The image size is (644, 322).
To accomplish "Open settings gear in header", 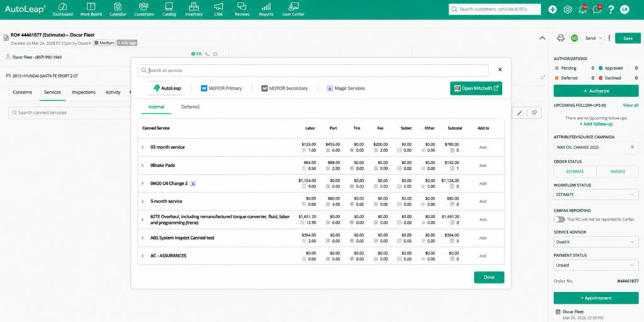I will click(568, 9).
